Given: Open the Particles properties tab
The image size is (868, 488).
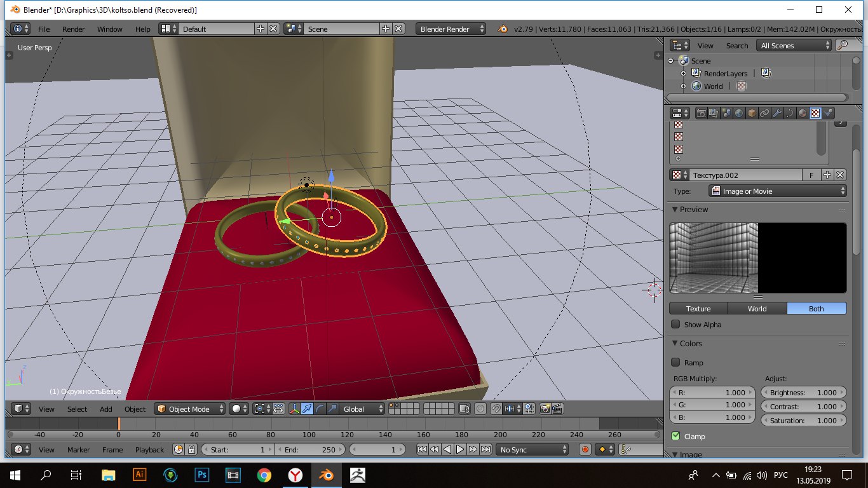Looking at the screenshot, I should [x=828, y=113].
